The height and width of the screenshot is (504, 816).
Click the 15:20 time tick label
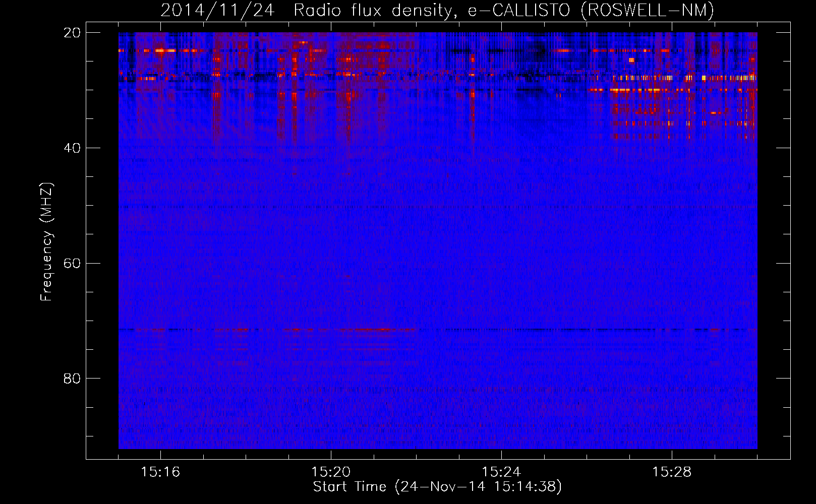pyautogui.click(x=331, y=472)
